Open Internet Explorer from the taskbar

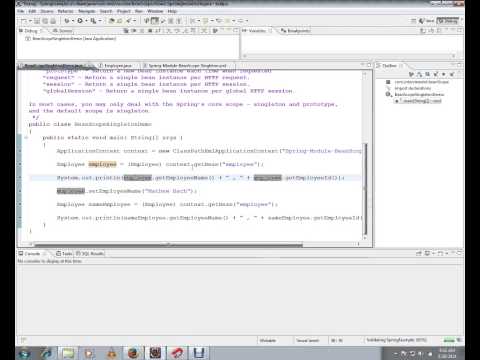(x=46, y=353)
